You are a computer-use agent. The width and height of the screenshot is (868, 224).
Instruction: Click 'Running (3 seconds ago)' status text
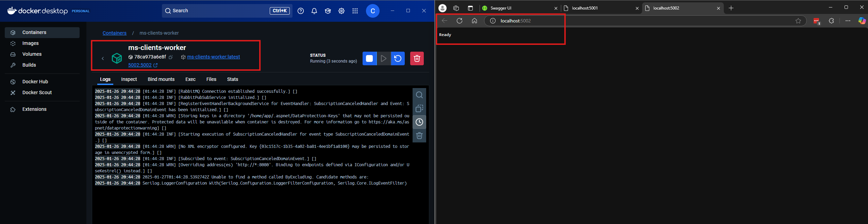[333, 61]
